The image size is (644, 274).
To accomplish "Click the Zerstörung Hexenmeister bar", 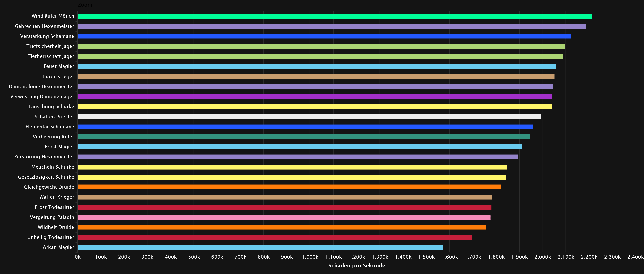I will pos(298,157).
